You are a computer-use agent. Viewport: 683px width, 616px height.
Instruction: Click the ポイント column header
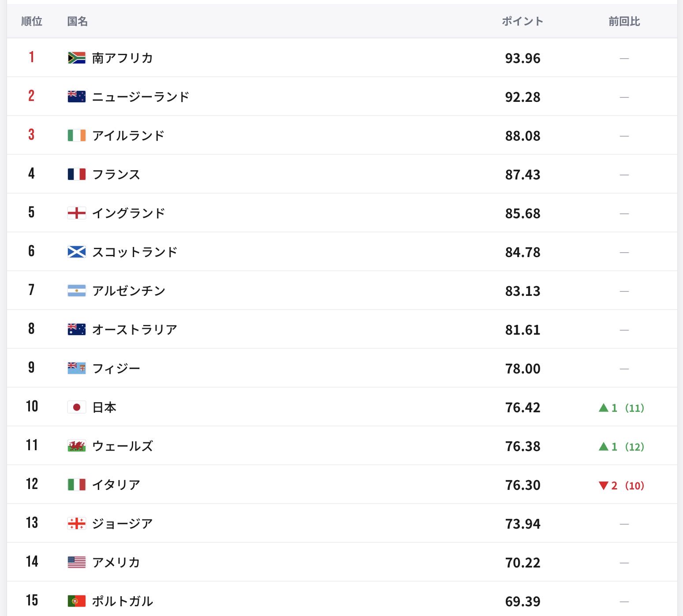[x=523, y=21]
